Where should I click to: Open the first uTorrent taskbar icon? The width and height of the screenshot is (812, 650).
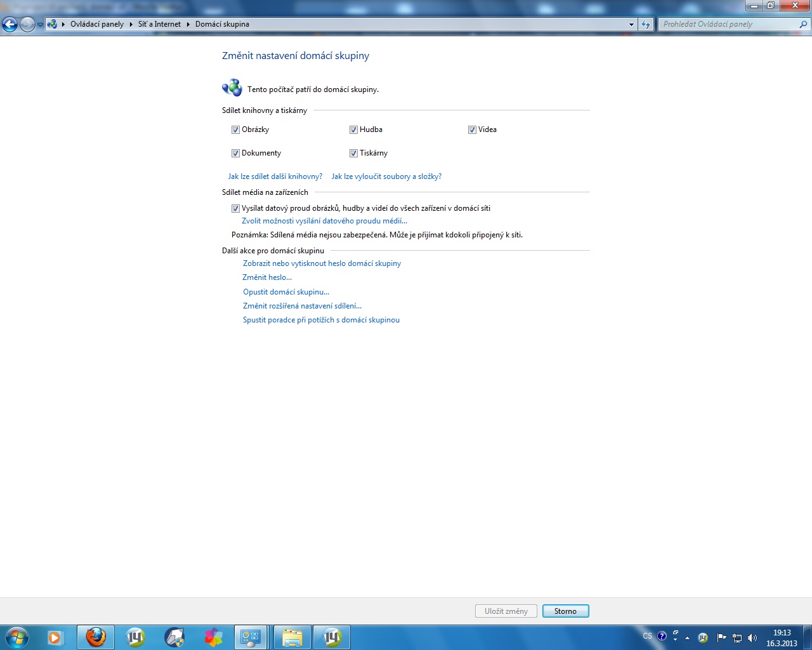click(x=135, y=637)
